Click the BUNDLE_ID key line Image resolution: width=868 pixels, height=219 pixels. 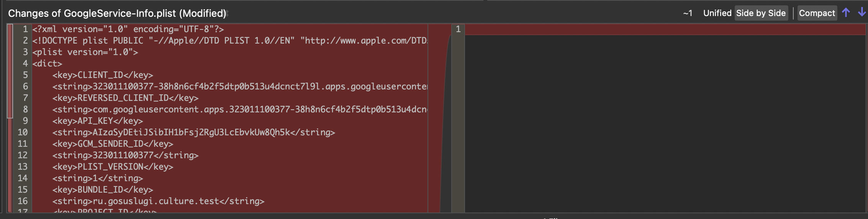click(103, 190)
